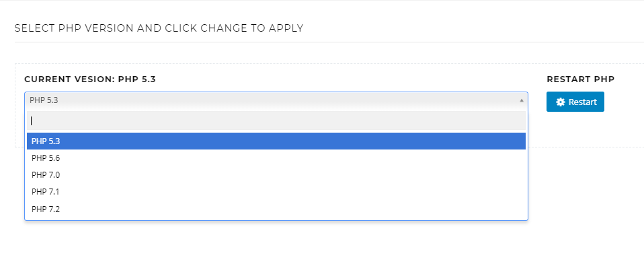Switch to PHP 7.2 in dropdown

[276, 209]
